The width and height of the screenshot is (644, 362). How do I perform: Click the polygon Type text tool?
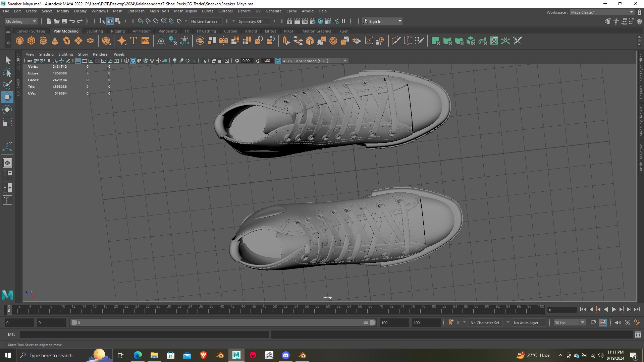[x=133, y=41]
